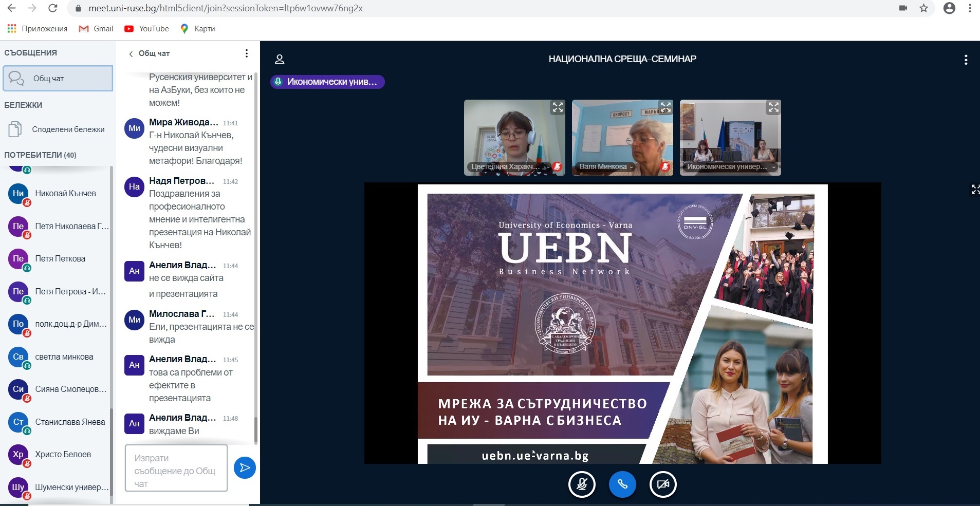Select user Сияна Смолецов…
The width and height of the screenshot is (980, 506).
click(x=58, y=389)
